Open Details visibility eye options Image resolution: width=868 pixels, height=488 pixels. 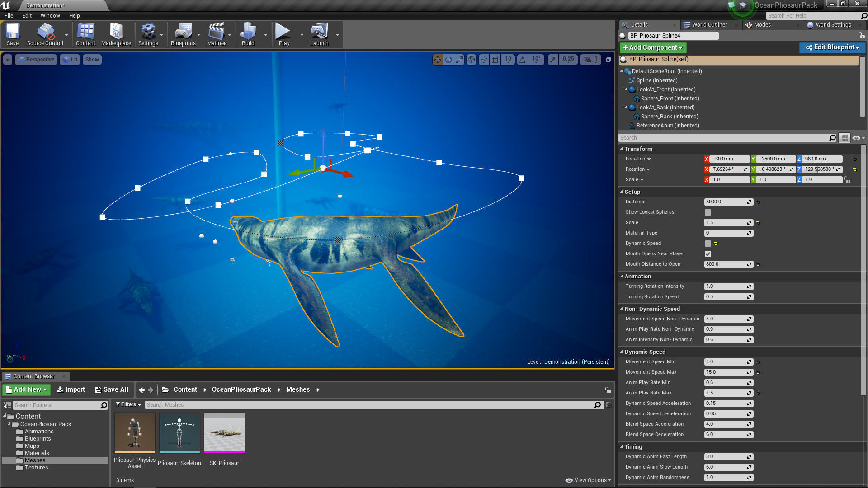point(858,138)
